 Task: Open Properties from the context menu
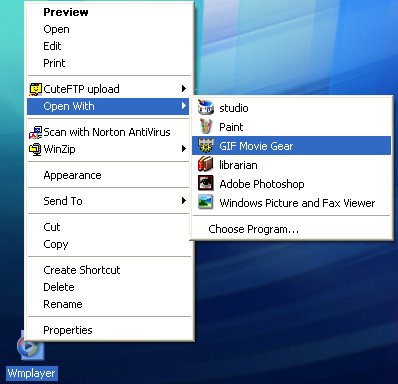(x=109, y=330)
